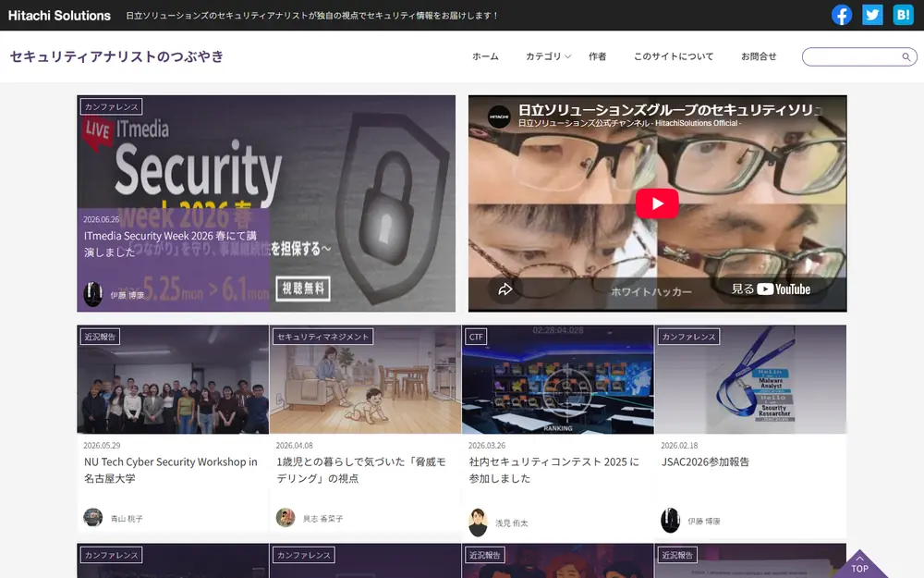
Task: Open the Twitter share icon
Action: [872, 15]
